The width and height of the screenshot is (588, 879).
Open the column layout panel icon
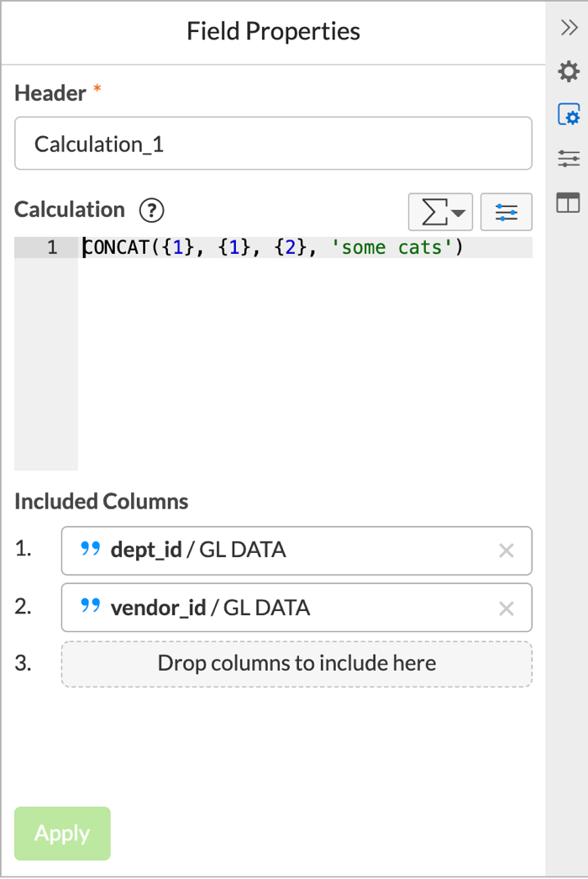569,202
